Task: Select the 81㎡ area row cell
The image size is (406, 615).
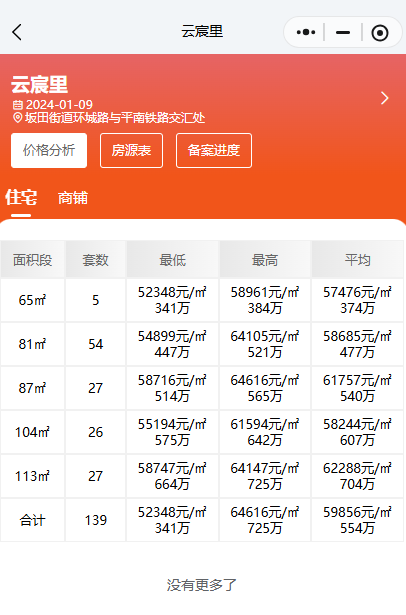Action: click(33, 344)
